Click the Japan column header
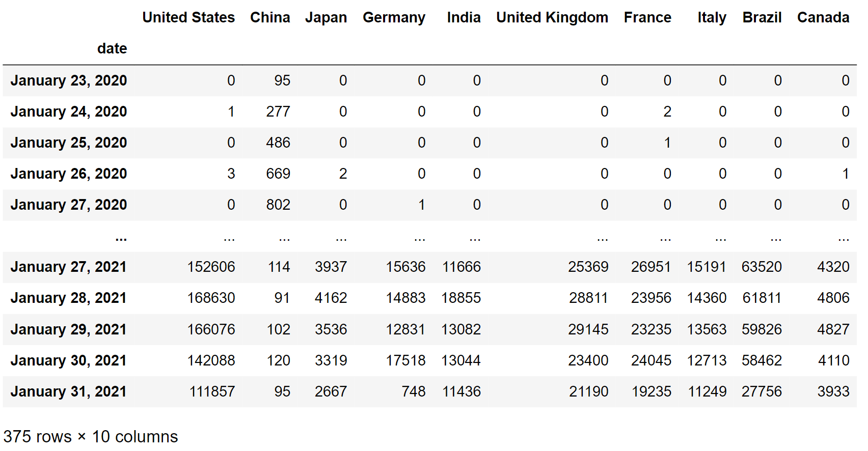 pyautogui.click(x=326, y=17)
